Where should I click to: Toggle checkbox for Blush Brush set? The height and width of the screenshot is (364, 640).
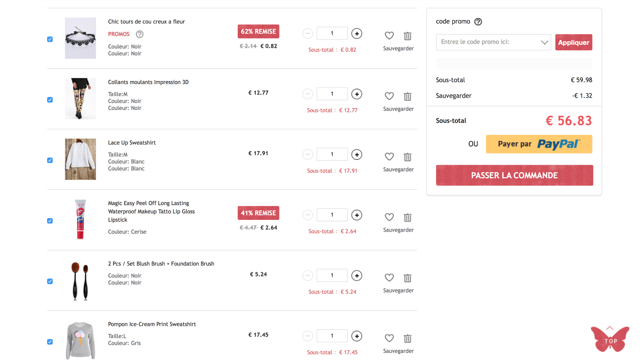(50, 281)
